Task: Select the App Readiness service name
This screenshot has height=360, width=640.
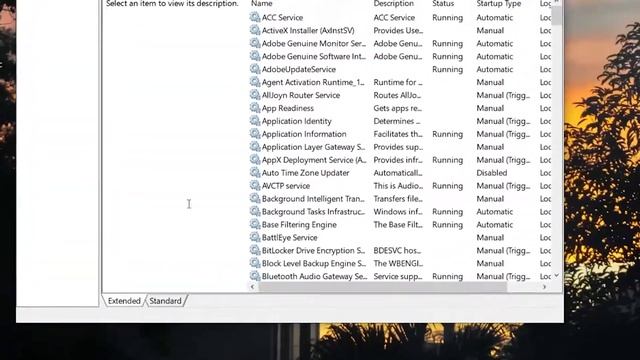Action: click(x=288, y=108)
